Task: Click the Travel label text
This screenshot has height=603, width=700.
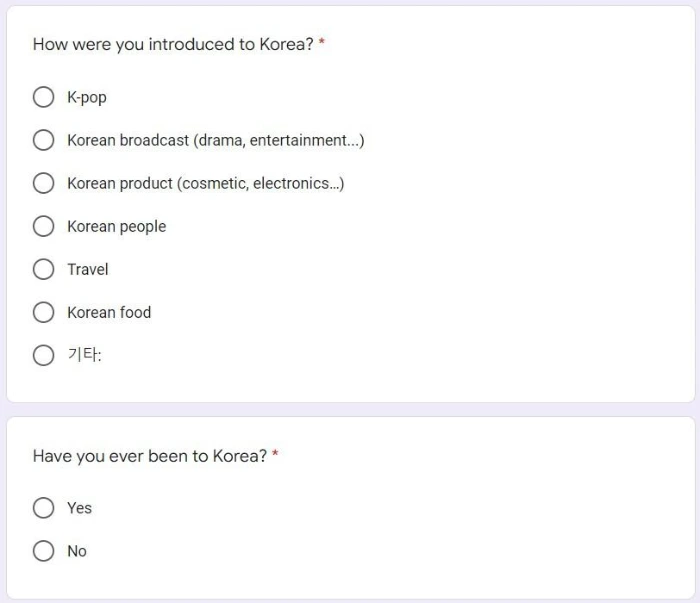Action: 88,269
